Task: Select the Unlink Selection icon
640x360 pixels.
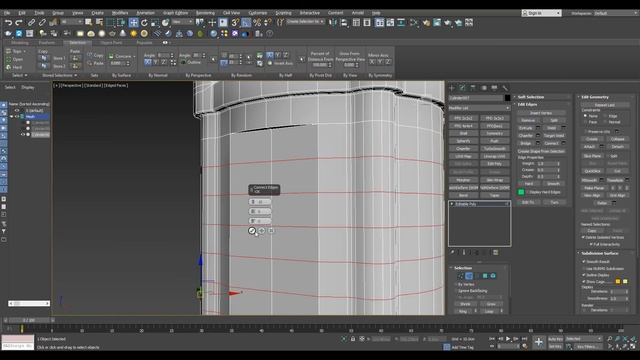Action: (x=42, y=23)
